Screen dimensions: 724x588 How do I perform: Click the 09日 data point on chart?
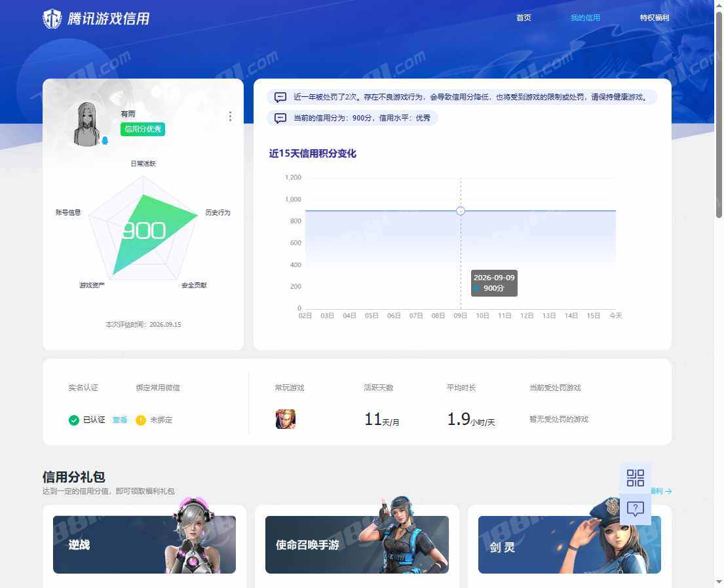tap(461, 211)
